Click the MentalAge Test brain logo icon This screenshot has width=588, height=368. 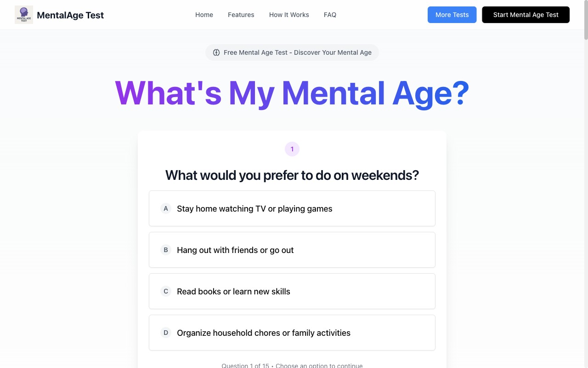point(23,14)
